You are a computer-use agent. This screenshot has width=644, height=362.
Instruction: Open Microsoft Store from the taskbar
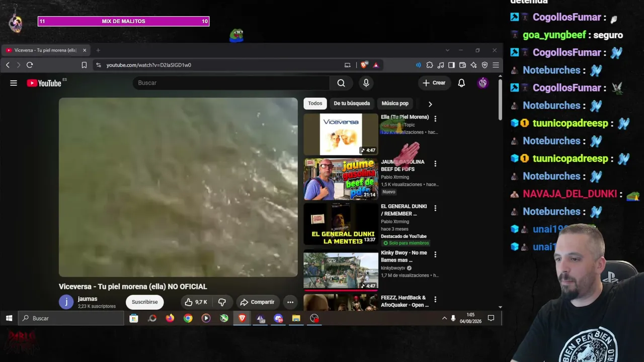(134, 318)
